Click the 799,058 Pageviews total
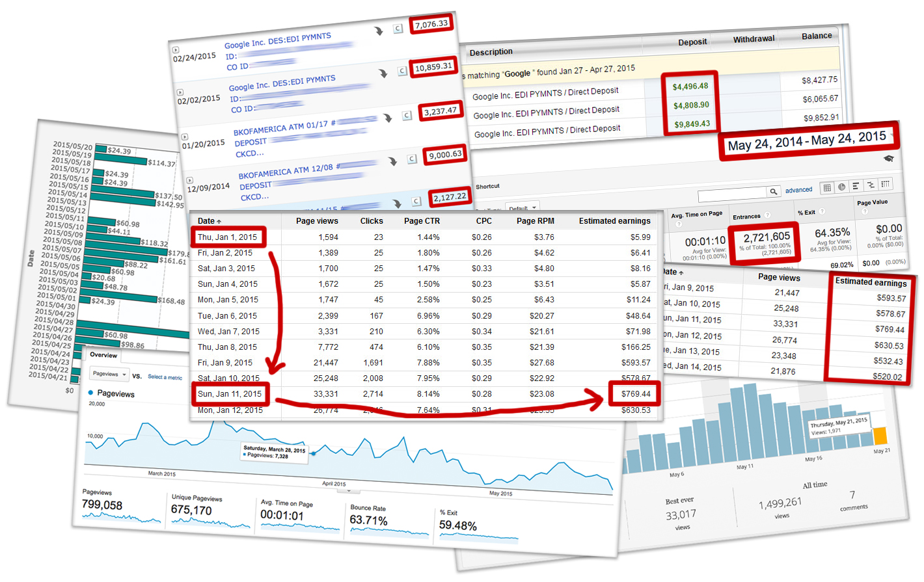 (x=102, y=505)
